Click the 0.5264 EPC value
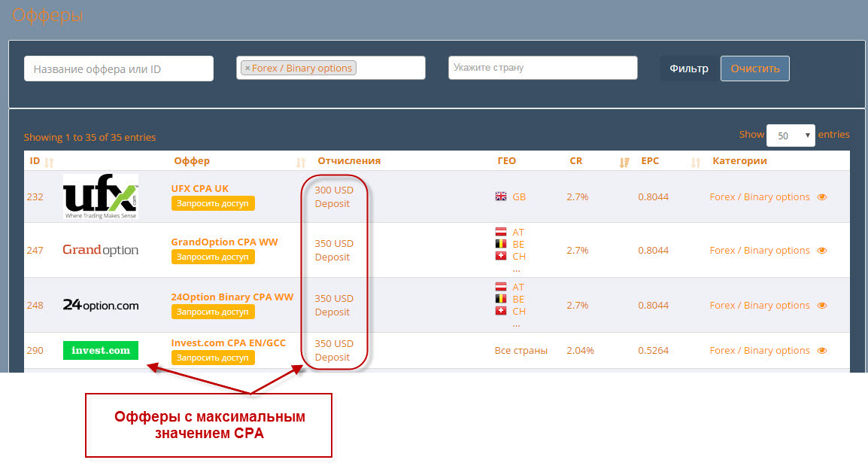 (653, 351)
